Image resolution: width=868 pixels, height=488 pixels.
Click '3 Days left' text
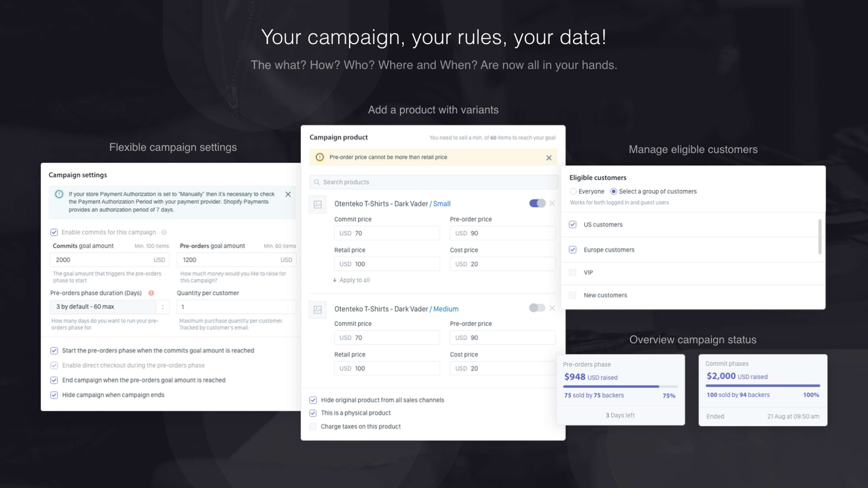pos(620,415)
